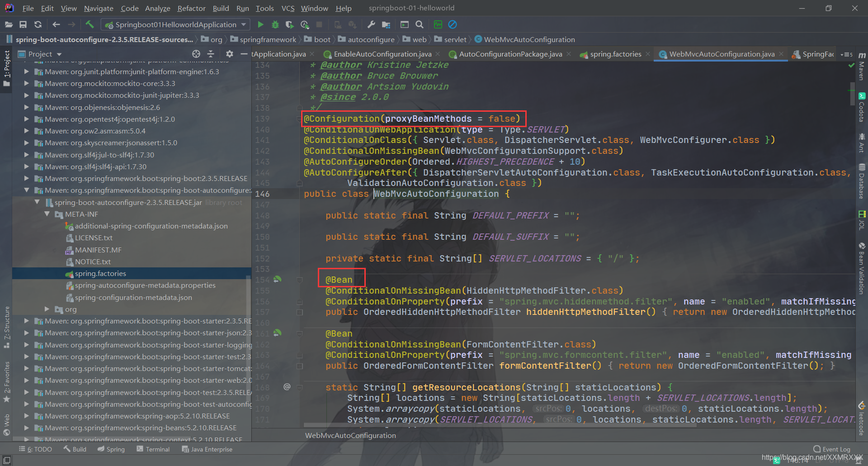868x466 pixels.
Task: Select spring.factories in project tree
Action: point(100,273)
